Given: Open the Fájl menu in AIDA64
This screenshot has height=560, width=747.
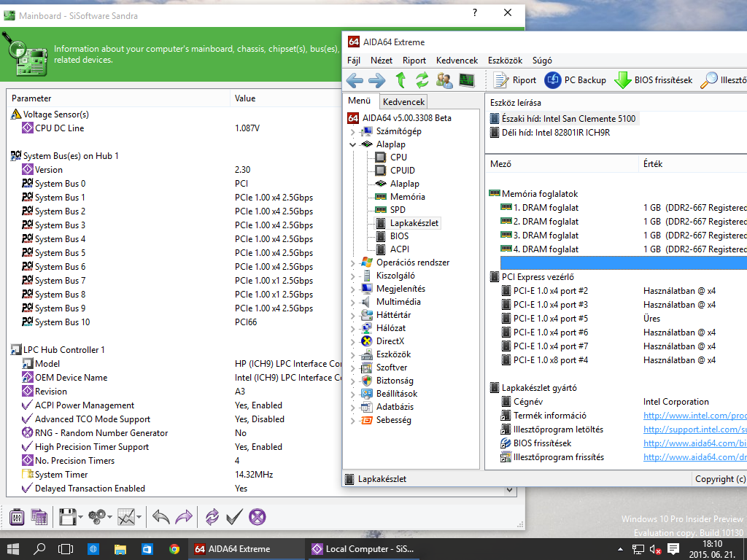Looking at the screenshot, I should coord(354,61).
